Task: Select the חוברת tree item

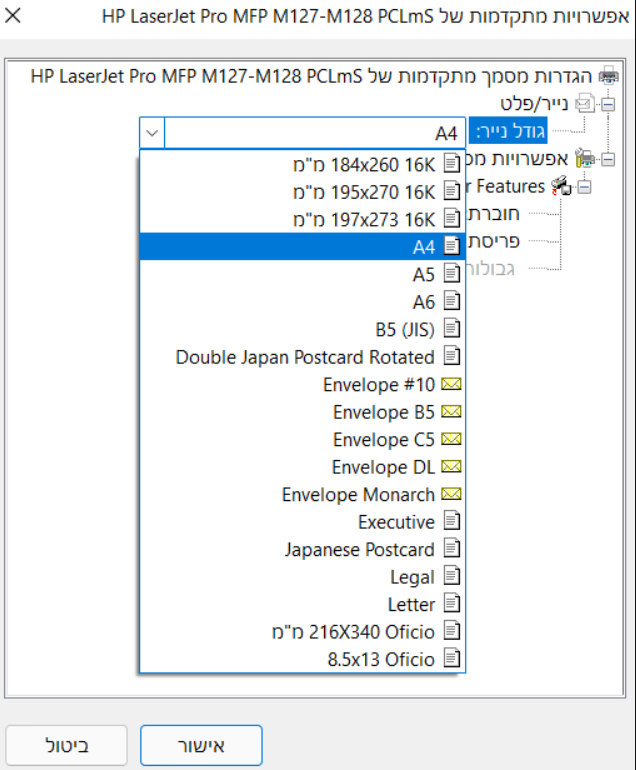Action: tap(493, 214)
